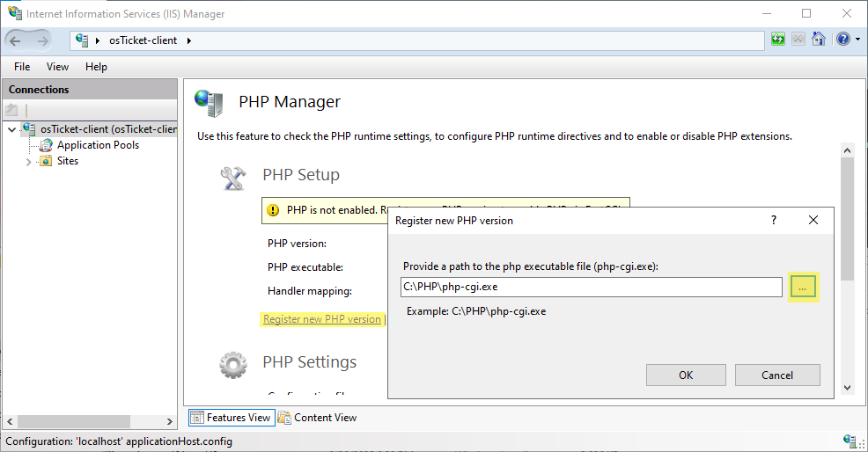Click Example: C:\PHP\php-cgi.exe text
Viewport: 868px width, 452px height.
(476, 311)
